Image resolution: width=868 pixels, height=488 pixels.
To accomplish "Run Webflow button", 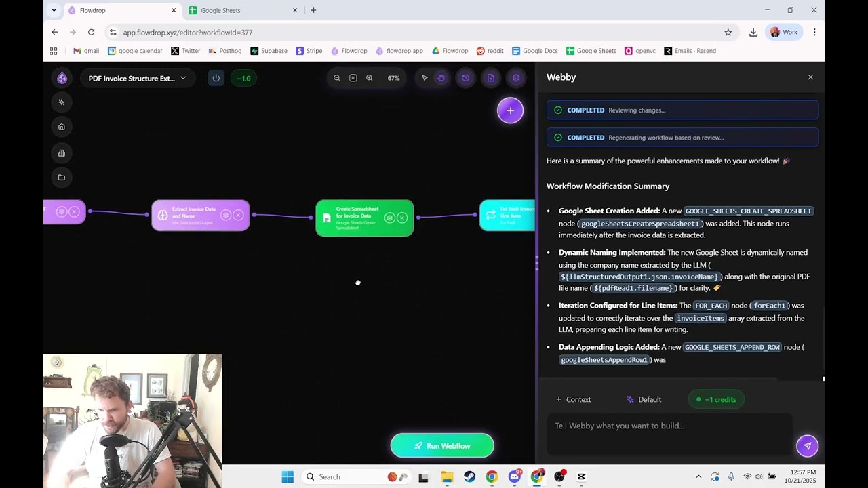I will coord(442,446).
